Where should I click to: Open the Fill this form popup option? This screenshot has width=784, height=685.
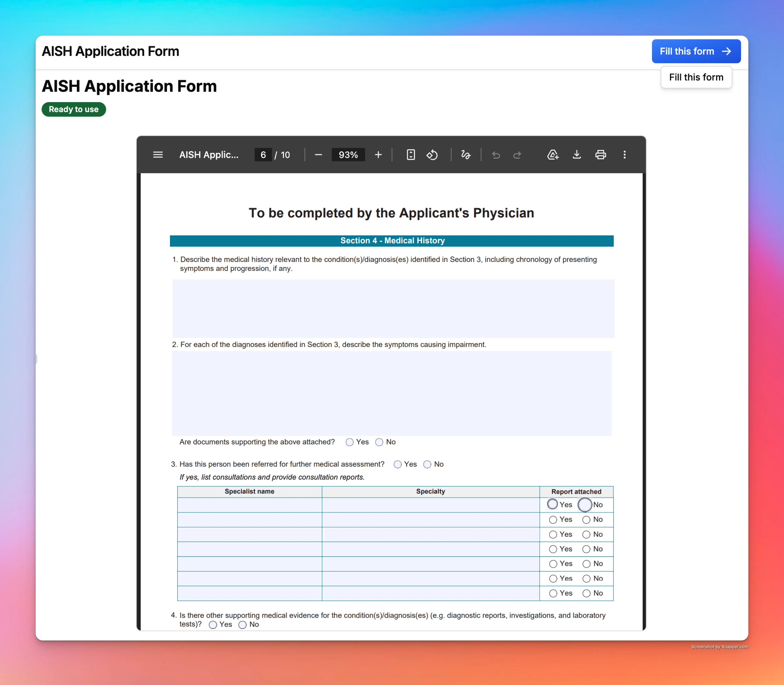pos(696,77)
